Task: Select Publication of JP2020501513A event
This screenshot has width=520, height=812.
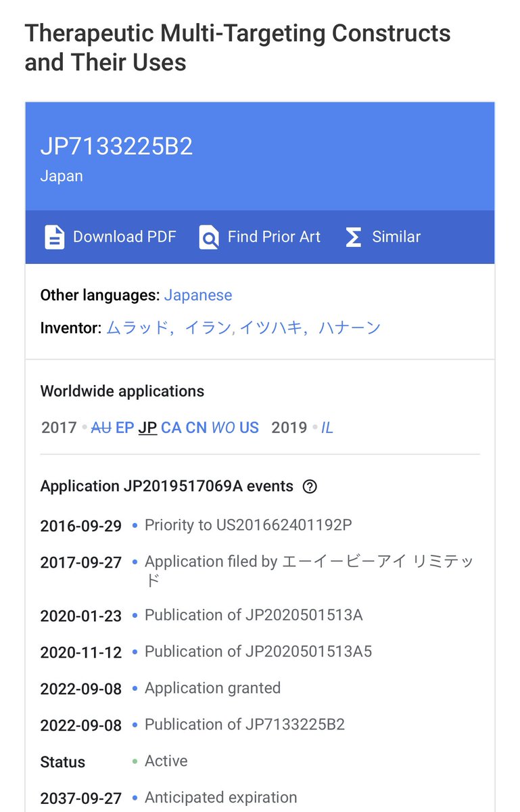Action: pos(254,615)
